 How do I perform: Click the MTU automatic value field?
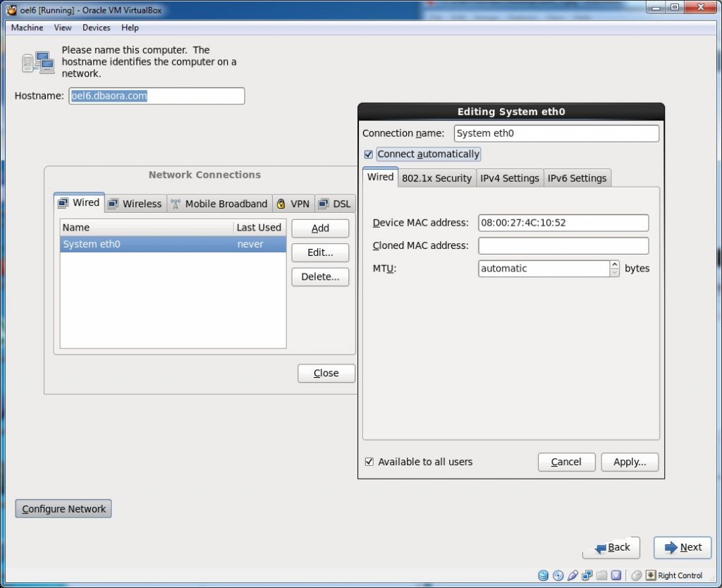coord(544,269)
